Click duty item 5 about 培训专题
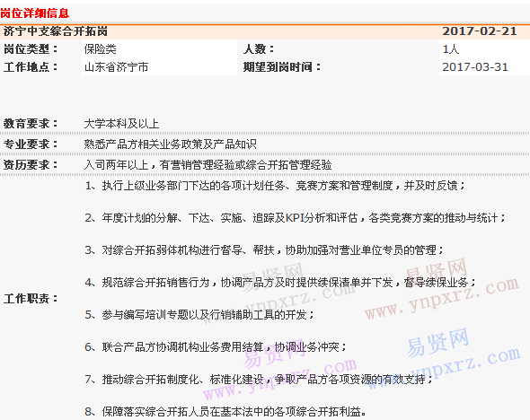This screenshot has width=530, height=420. (199, 315)
